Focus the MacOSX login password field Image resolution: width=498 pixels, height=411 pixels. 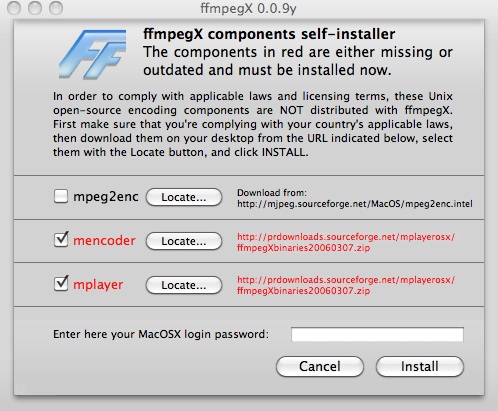[x=377, y=334]
